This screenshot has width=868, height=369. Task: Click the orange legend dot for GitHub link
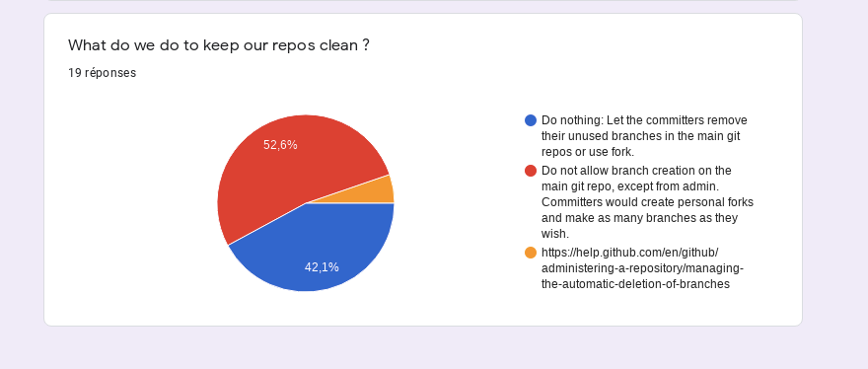click(531, 253)
